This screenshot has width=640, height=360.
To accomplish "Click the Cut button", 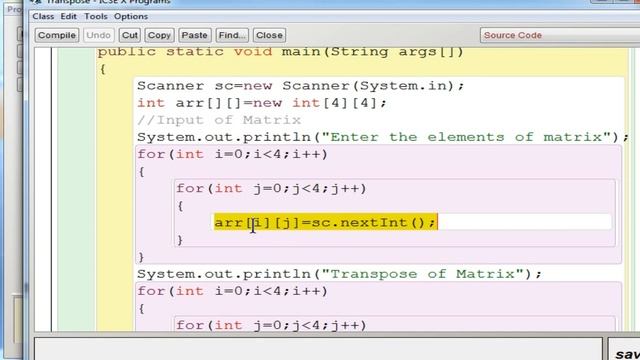I will [130, 35].
